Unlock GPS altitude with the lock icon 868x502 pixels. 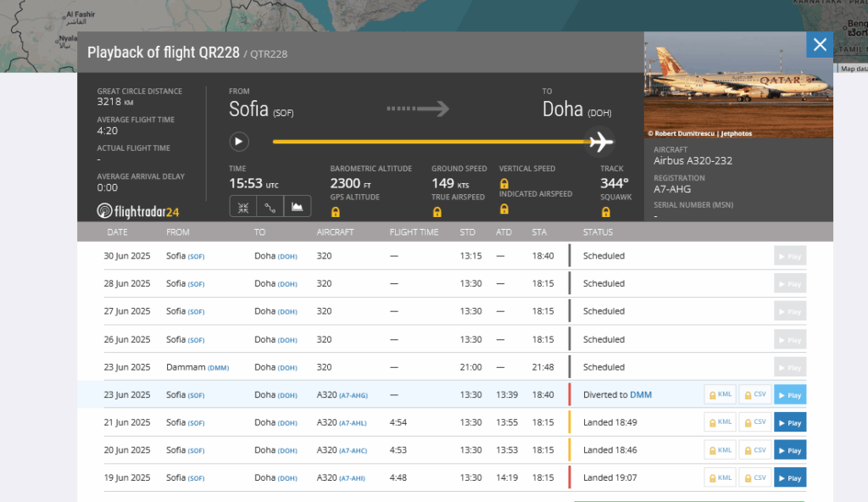[x=336, y=212]
